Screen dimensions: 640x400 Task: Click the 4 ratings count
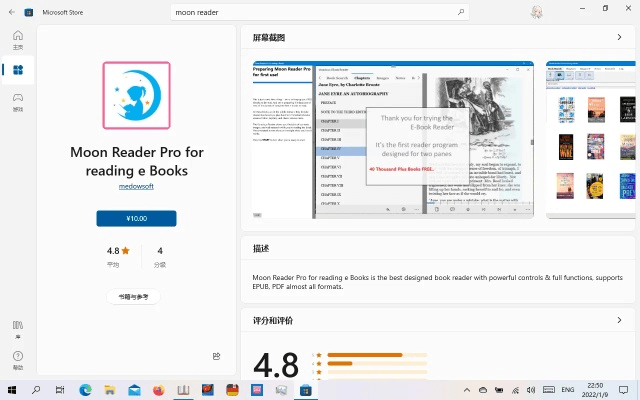(160, 251)
